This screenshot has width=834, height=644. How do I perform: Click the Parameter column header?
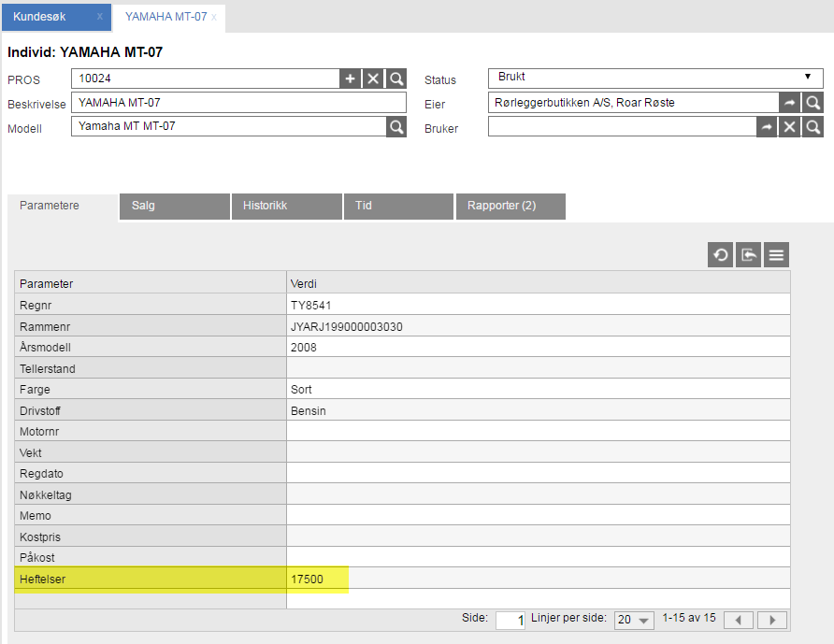(x=151, y=283)
